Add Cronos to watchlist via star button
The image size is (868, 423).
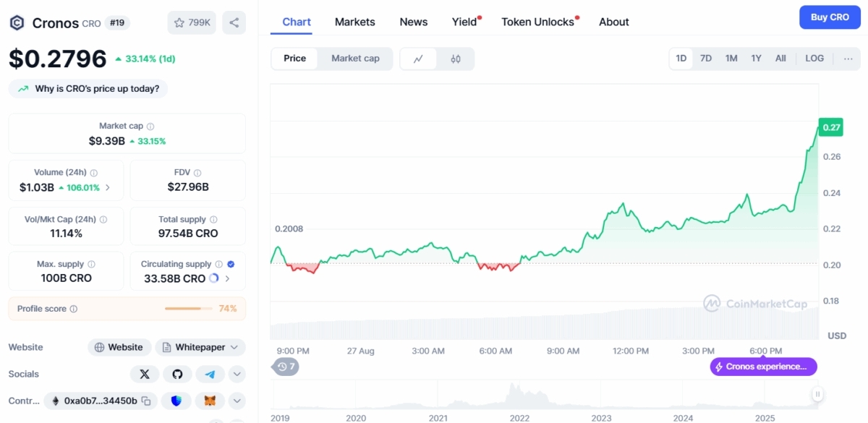click(192, 22)
